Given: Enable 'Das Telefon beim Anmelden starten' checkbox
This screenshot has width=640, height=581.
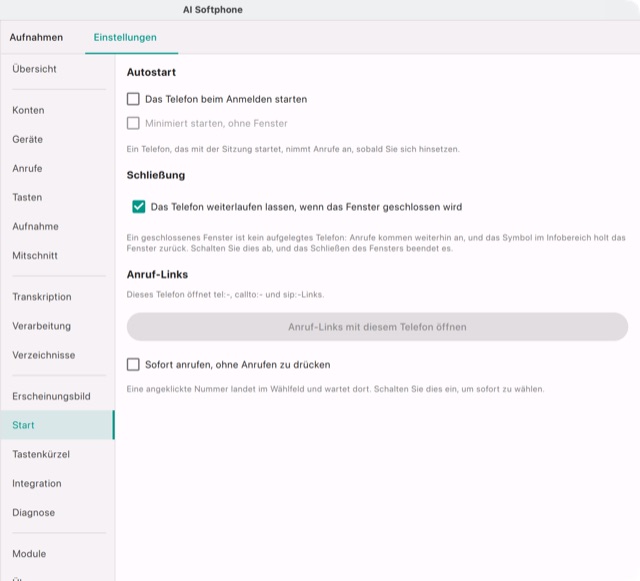Looking at the screenshot, I should (133, 99).
